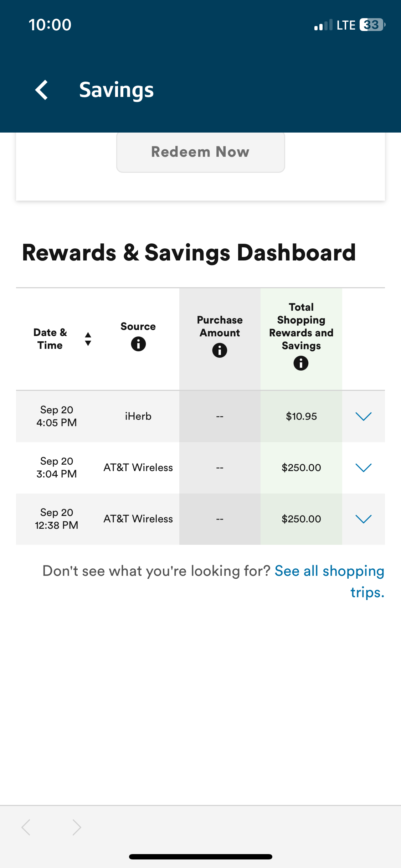Open Total Shopping Rewards info icon
Screen dimensions: 401x868
tap(301, 363)
